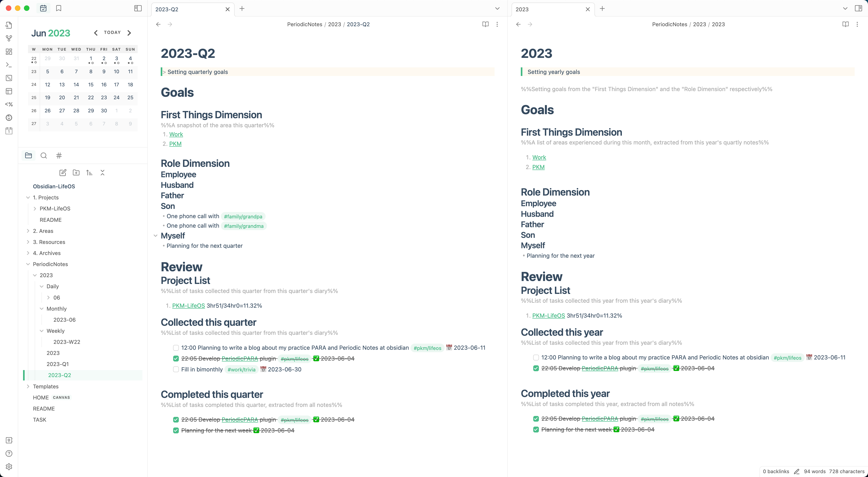Click the command palette terminal icon
Viewport: 868px width, 477px height.
point(9,65)
